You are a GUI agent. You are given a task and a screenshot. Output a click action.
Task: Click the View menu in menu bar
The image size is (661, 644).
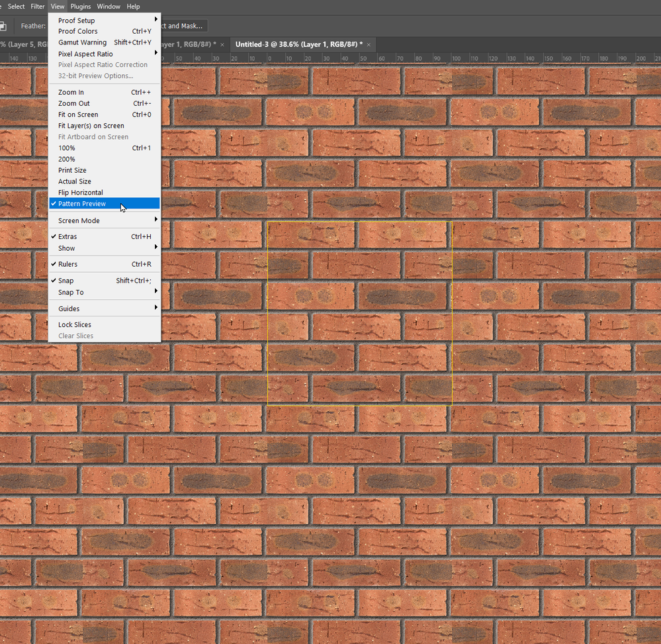tap(58, 7)
